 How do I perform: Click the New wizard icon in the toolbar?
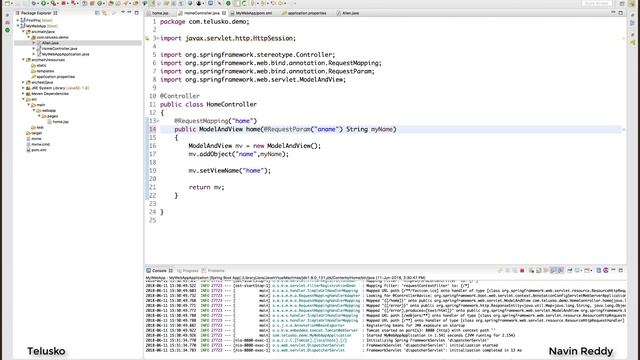(x=7, y=3)
